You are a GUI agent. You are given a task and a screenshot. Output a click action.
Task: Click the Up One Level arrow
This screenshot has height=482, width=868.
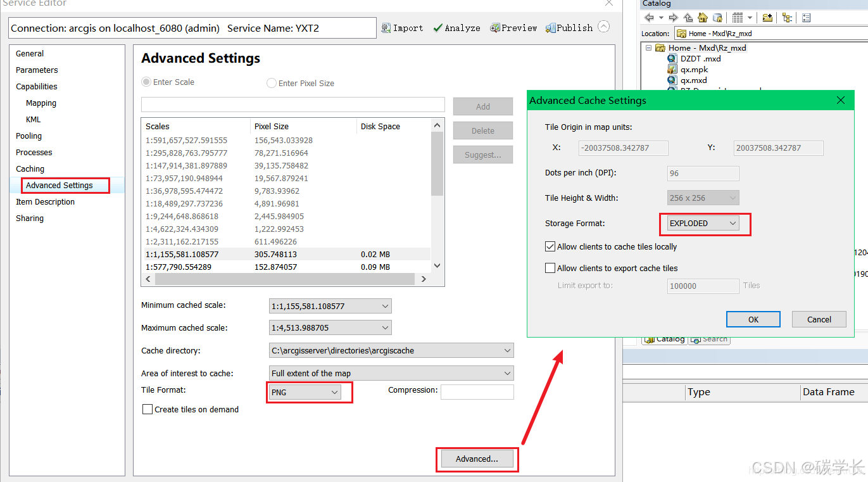(688, 18)
